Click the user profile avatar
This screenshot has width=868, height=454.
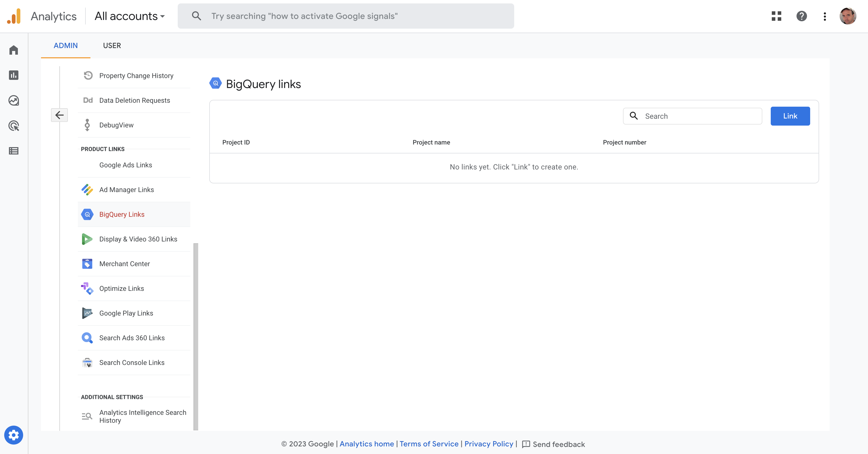(x=848, y=16)
